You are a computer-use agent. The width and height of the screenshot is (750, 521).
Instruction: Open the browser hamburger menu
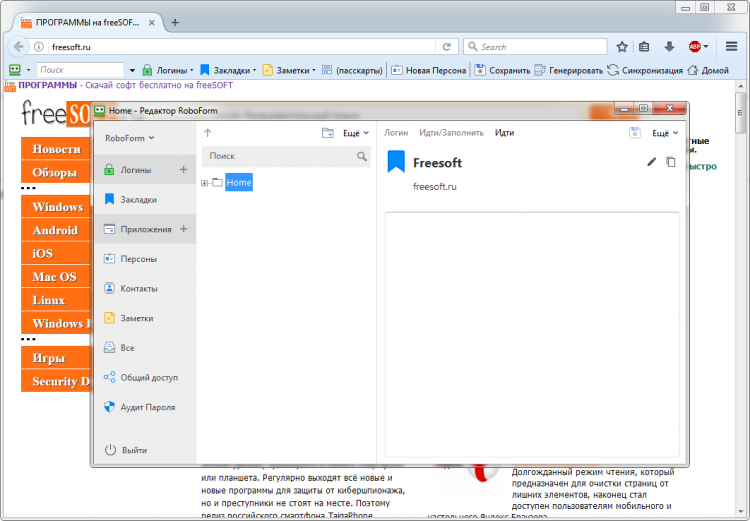coord(731,46)
